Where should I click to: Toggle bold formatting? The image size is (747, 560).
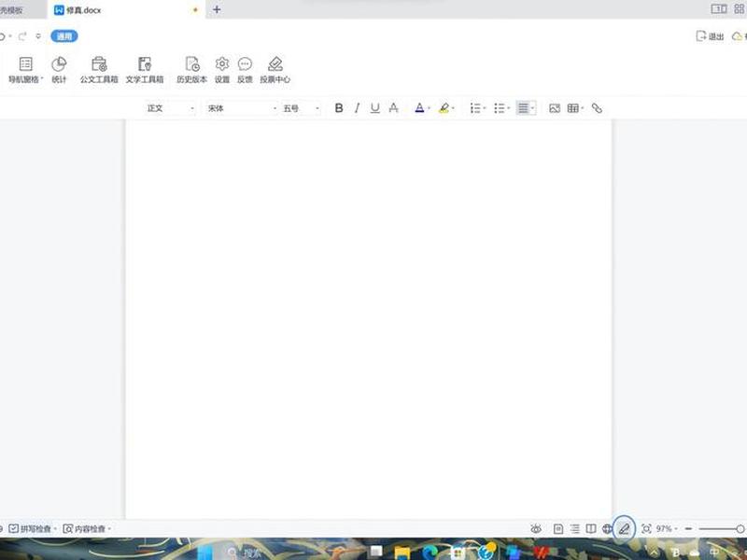tap(339, 108)
